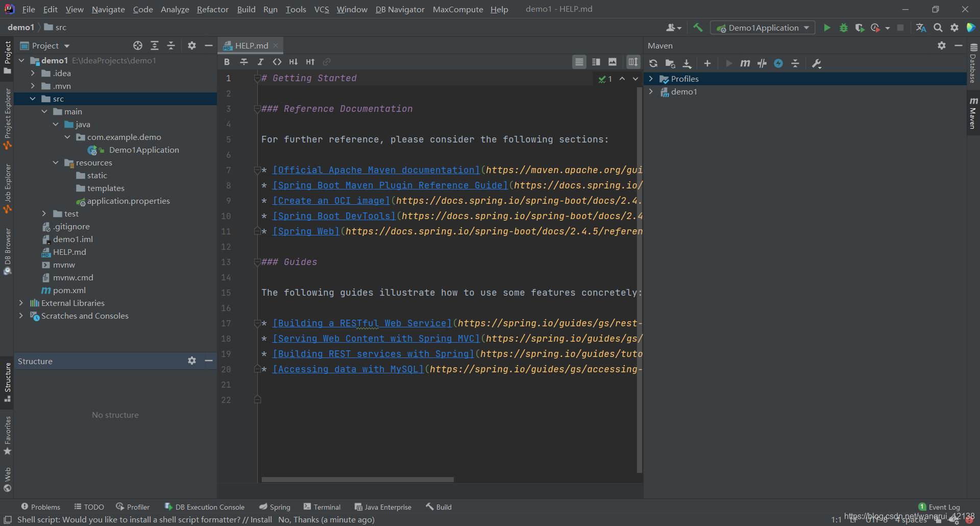Download sources and documentation in Maven panel

687,63
